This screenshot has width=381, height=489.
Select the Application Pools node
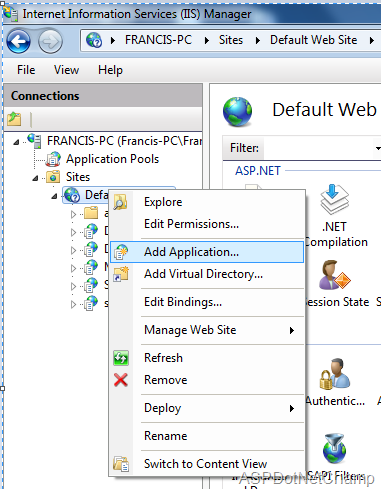112,159
